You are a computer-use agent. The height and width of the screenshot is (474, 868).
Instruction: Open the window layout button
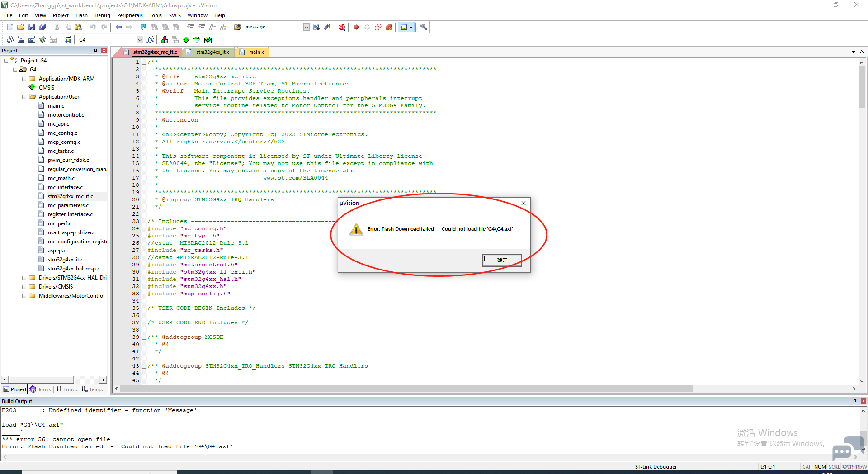(x=404, y=27)
